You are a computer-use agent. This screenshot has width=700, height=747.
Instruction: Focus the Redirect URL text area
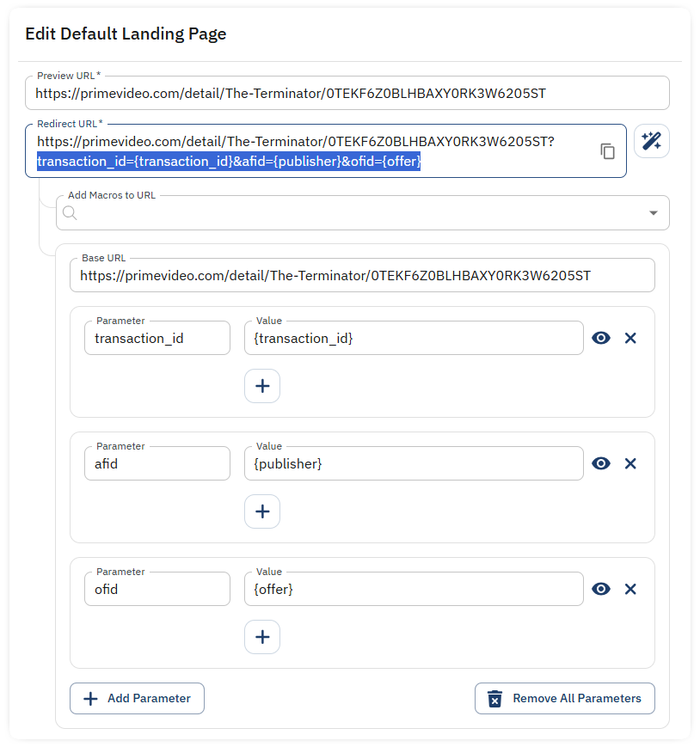325,151
